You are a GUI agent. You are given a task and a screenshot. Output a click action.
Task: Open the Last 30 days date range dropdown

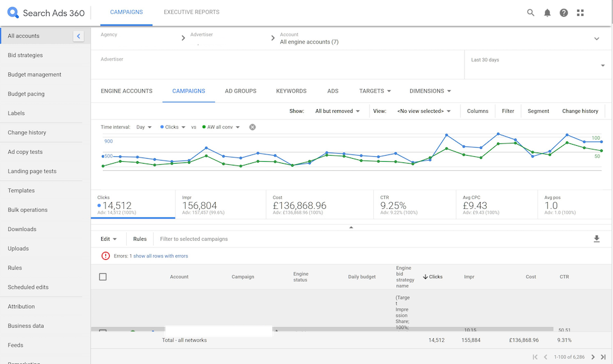pos(538,65)
